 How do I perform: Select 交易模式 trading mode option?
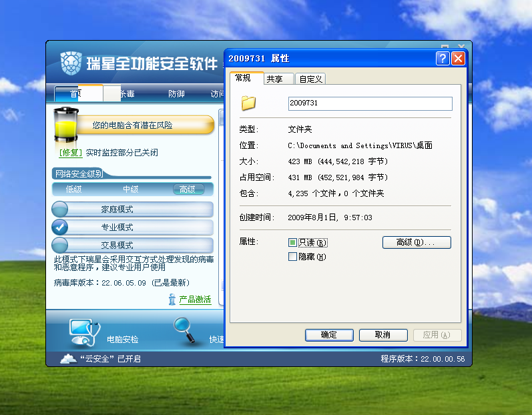click(133, 245)
